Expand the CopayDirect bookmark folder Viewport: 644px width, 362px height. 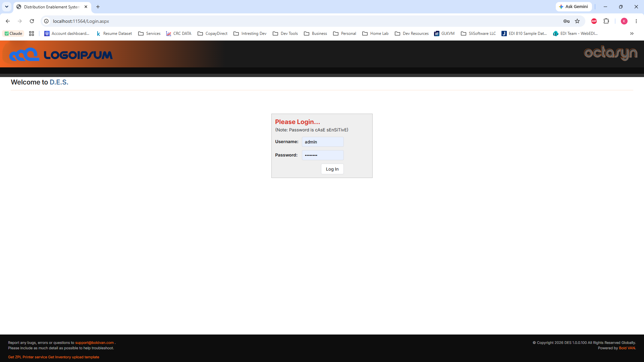click(x=213, y=34)
